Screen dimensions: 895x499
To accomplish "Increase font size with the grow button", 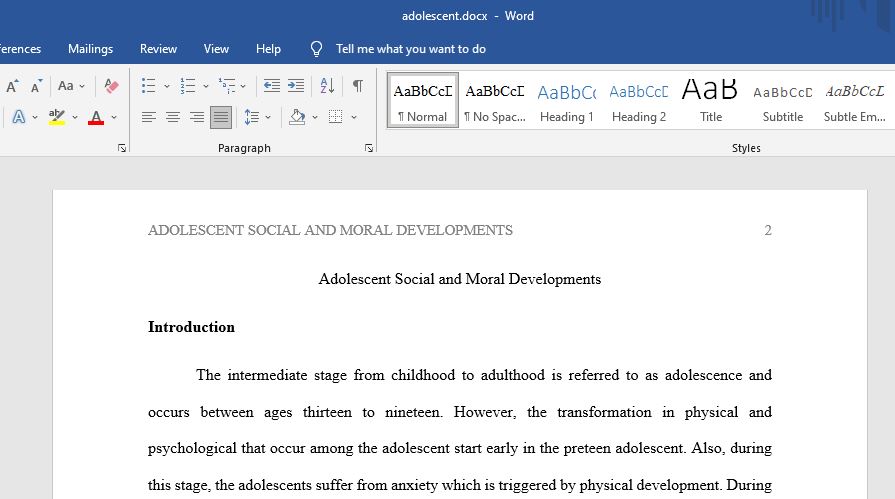I will 13,86.
